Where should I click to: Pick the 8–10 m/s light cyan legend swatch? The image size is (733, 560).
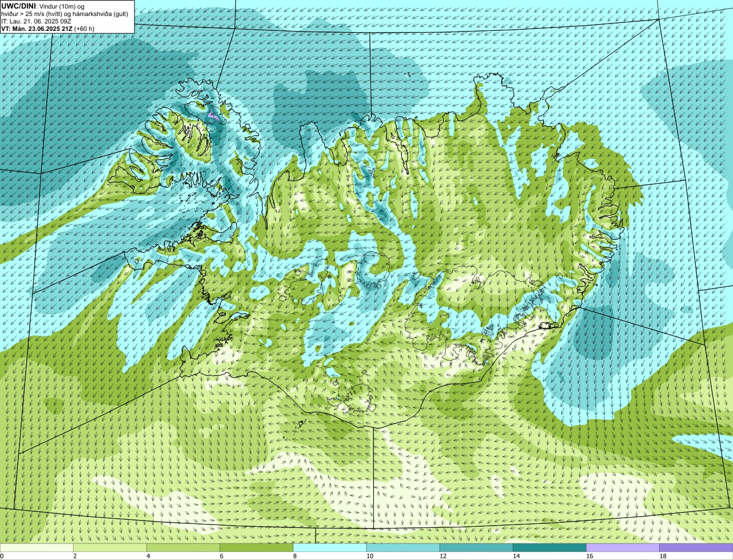(x=330, y=547)
